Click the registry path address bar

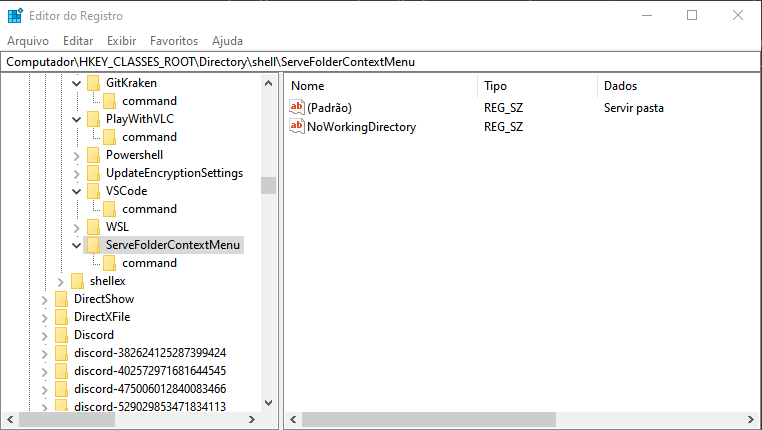[381, 62]
